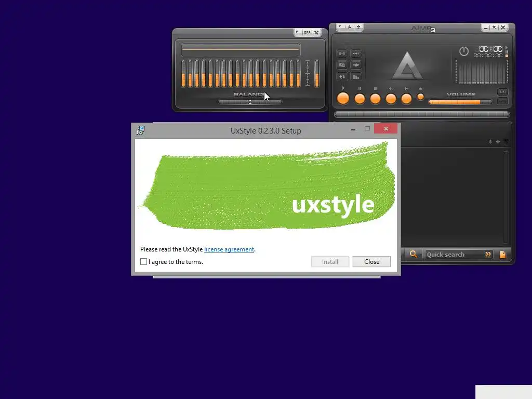Open the playlist list-menu icon
This screenshot has height=399, width=532.
(506, 142)
